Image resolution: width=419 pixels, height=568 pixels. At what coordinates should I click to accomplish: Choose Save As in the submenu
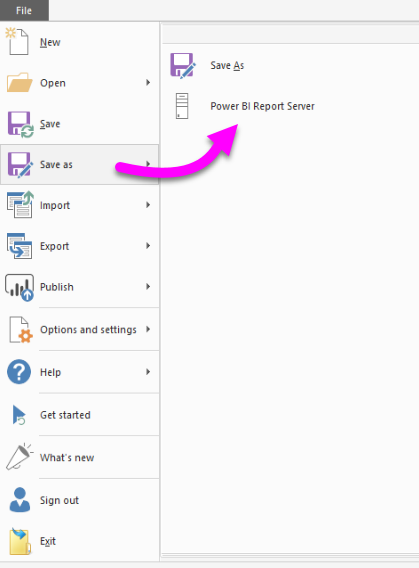point(227,66)
